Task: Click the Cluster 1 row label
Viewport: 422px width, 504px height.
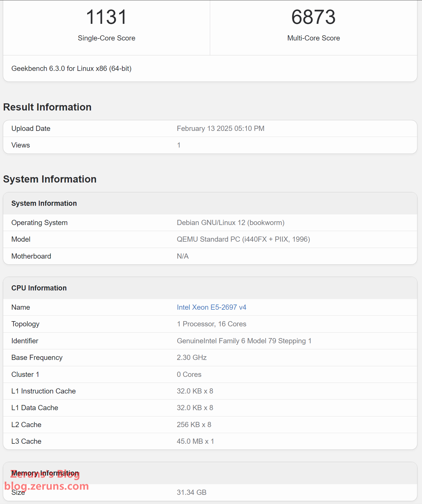Action: point(25,374)
